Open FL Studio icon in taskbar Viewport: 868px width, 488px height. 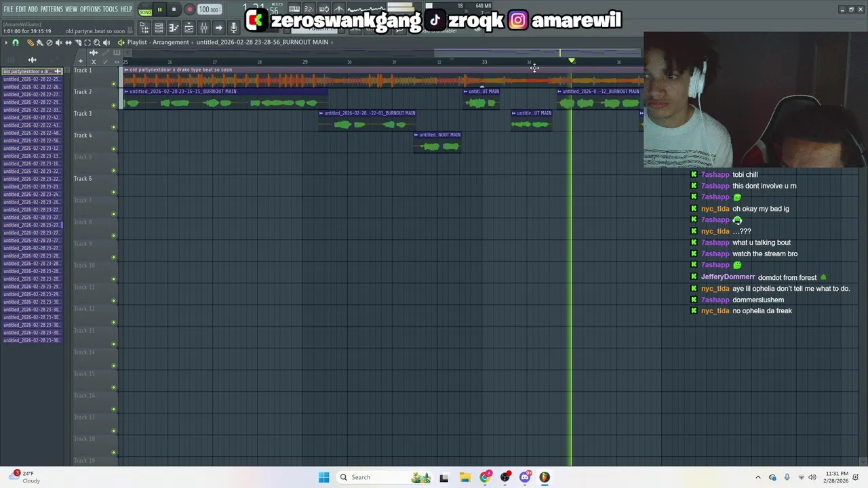(x=545, y=477)
